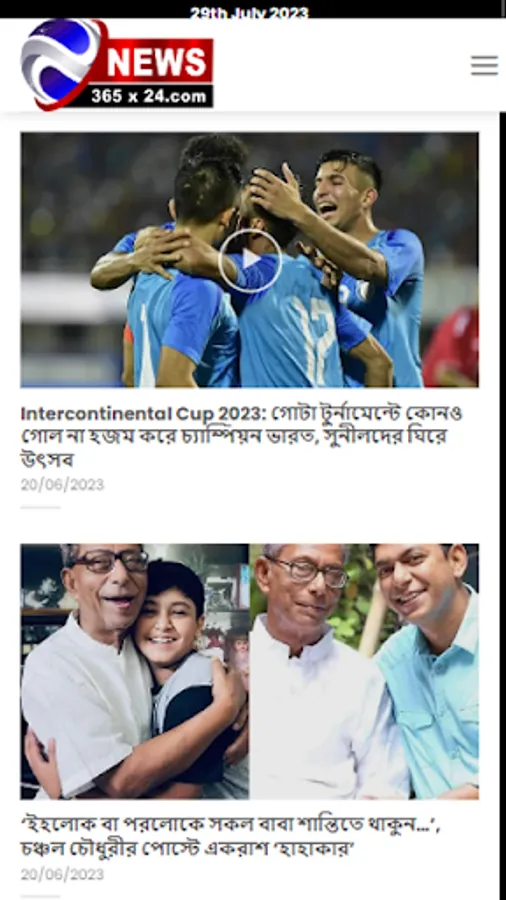The width and height of the screenshot is (506, 900).
Task: Click headline line mentioning চঞ্চল চৌধুরীর পোস্টে
Action: pyautogui.click(x=187, y=849)
